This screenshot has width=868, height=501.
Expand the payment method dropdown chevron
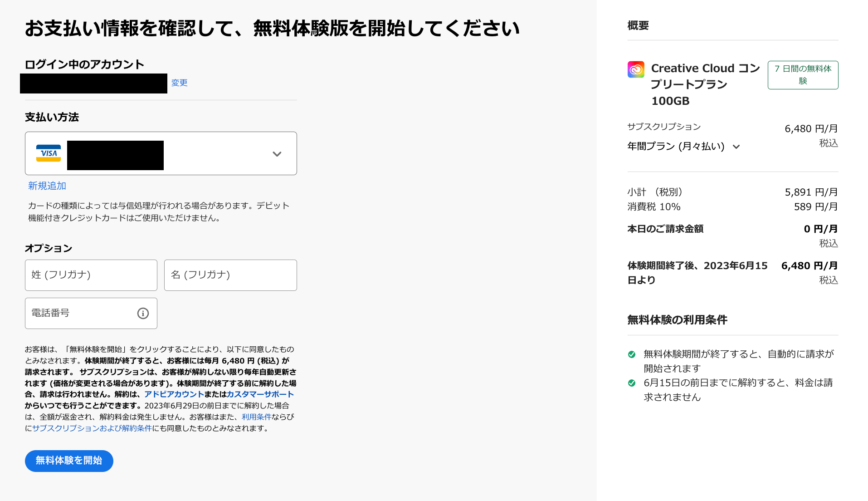pos(277,154)
